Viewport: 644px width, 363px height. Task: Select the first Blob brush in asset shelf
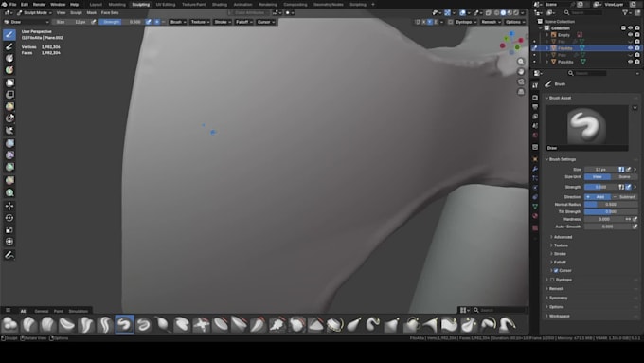click(9, 324)
